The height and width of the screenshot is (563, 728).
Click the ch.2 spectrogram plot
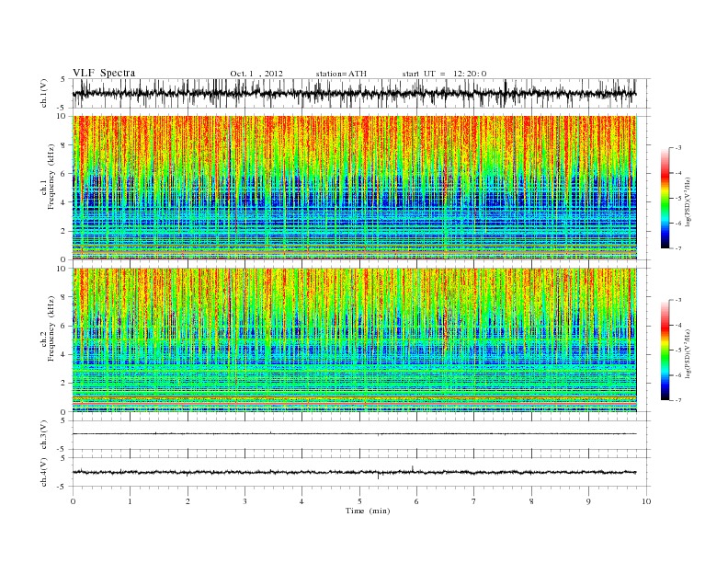coord(355,339)
